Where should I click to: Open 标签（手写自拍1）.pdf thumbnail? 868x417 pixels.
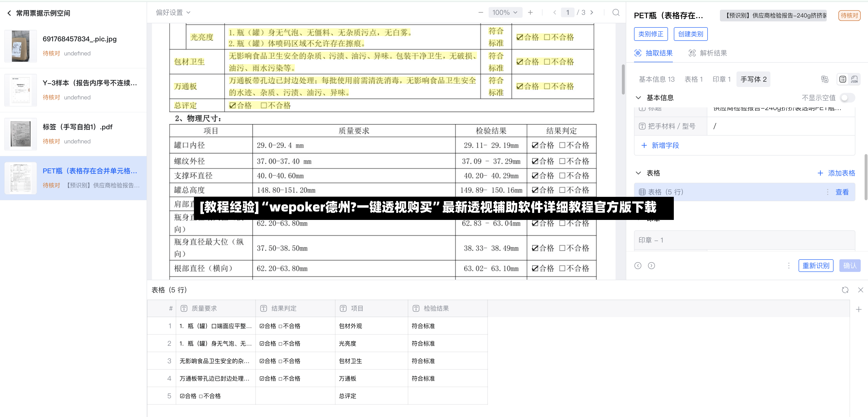21,134
